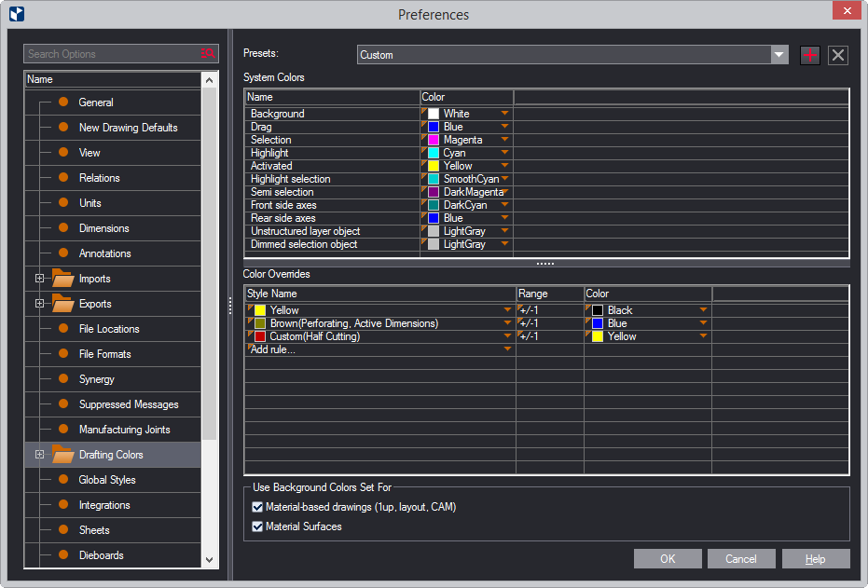The image size is (868, 588).
Task: Expand the Imports tree node
Action: pos(39,279)
